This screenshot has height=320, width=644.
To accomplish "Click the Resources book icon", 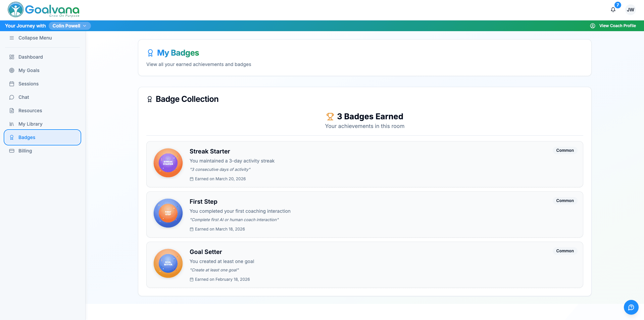I will (12, 111).
